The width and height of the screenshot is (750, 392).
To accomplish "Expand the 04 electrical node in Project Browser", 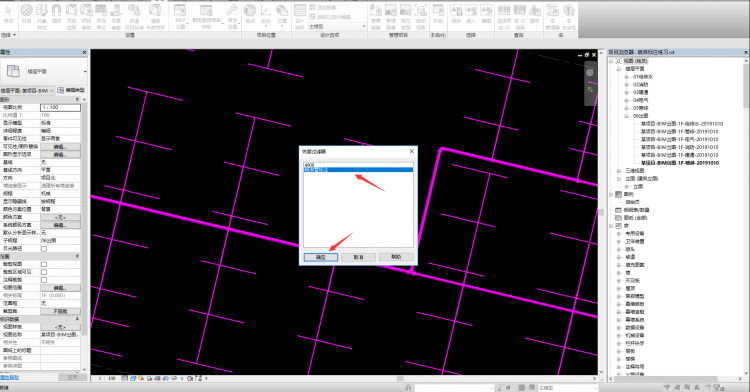I will click(627, 100).
